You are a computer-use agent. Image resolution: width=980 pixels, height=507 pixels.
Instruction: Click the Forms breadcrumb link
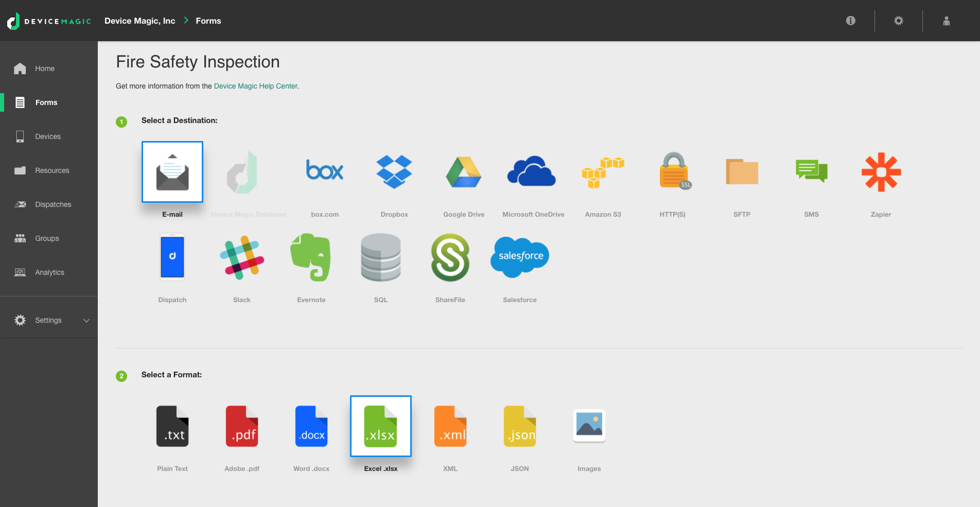pos(208,21)
